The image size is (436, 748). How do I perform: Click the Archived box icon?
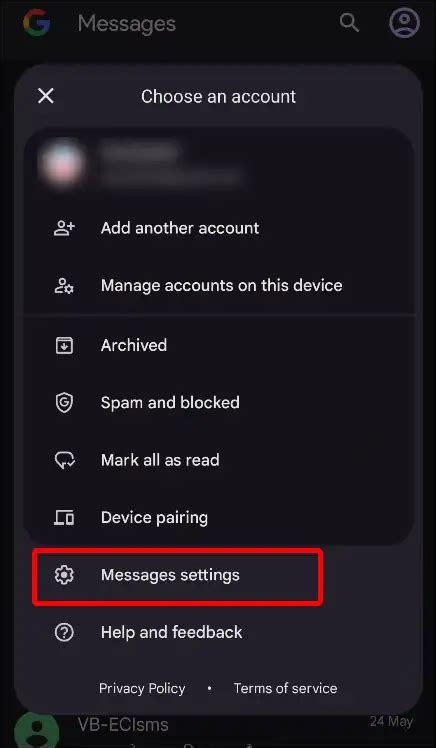point(64,345)
